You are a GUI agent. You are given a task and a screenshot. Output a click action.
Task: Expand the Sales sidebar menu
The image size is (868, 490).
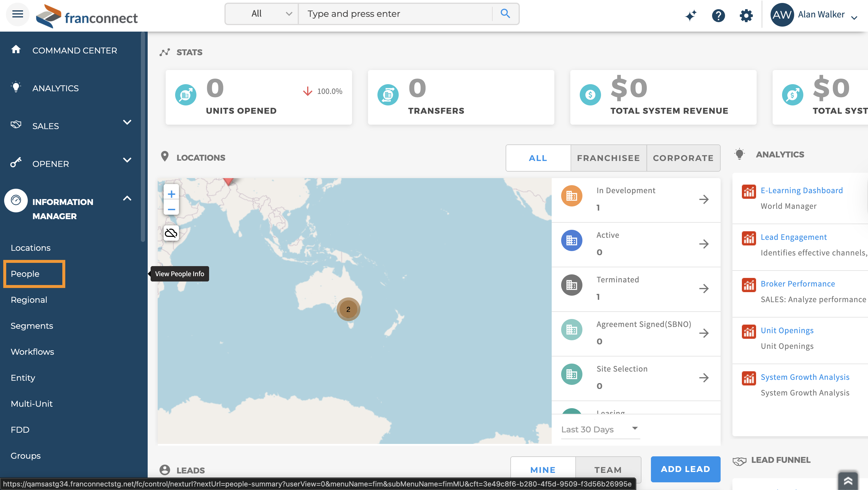[x=127, y=123]
